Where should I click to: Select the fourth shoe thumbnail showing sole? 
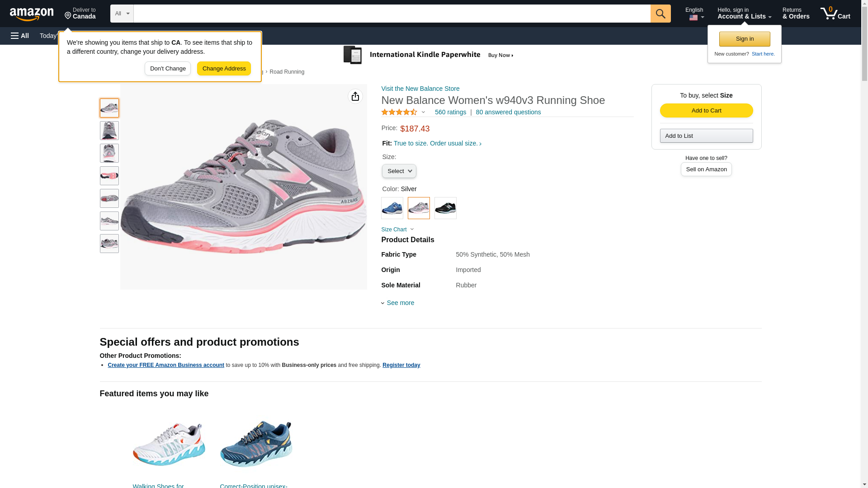(x=109, y=176)
